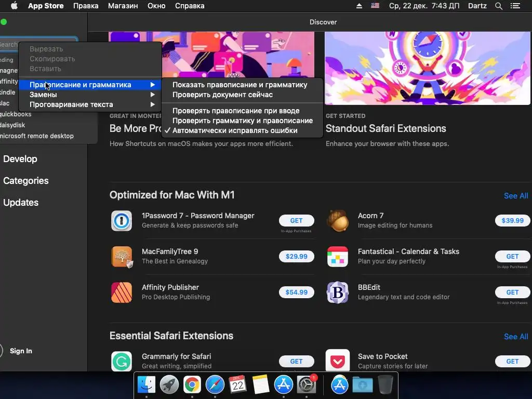Click Sign In in the sidebar
The width and height of the screenshot is (532, 399).
pos(21,351)
